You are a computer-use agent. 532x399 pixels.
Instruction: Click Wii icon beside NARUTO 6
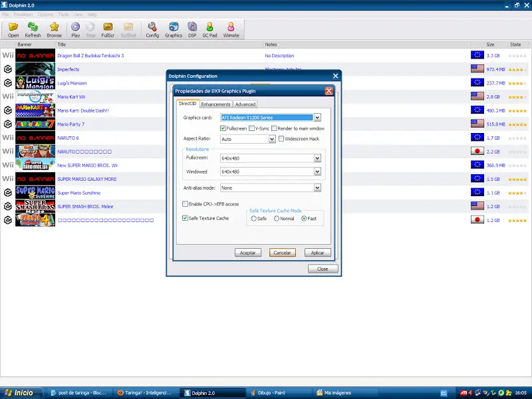pos(8,138)
